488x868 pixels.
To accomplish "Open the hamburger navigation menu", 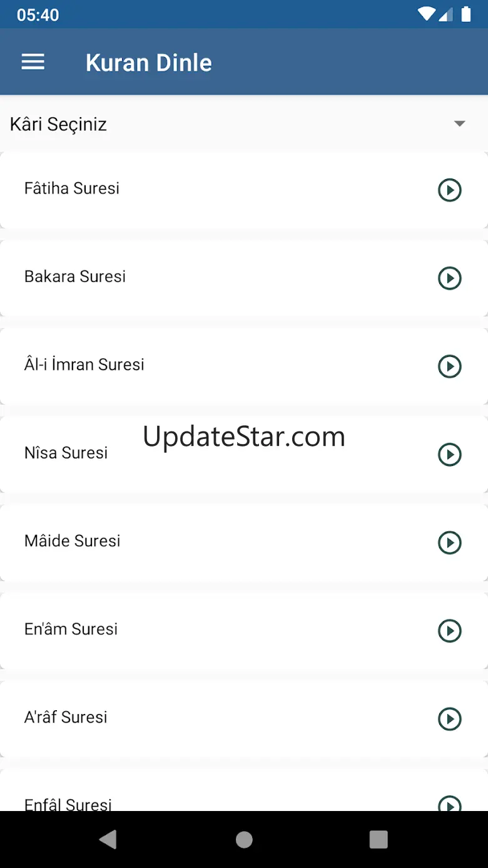I will (x=33, y=62).
